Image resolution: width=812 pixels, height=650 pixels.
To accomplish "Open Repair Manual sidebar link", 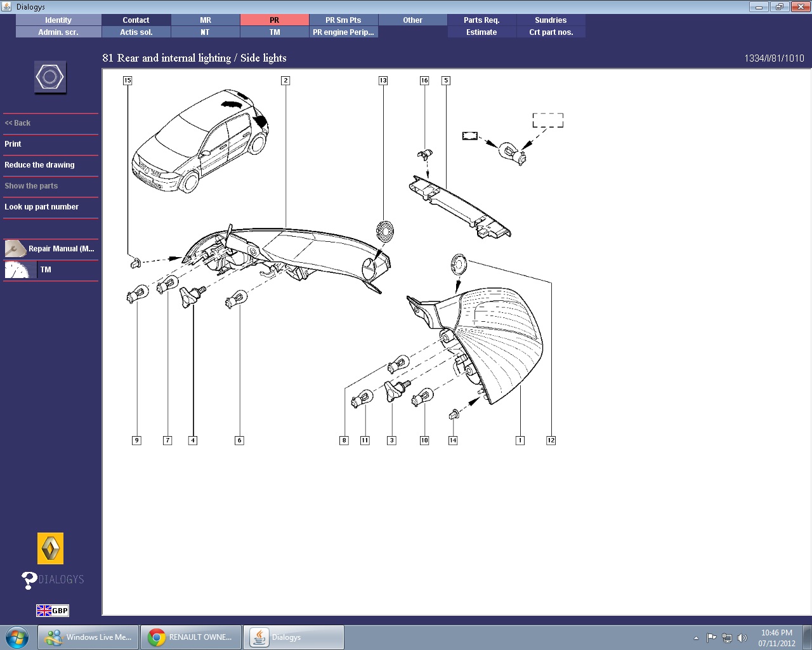I will pyautogui.click(x=61, y=249).
